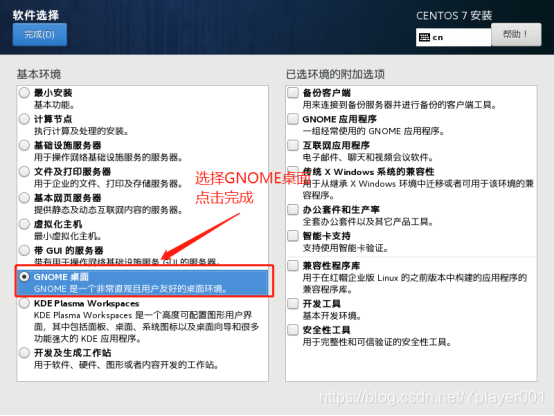Select the 带 GUI 的服务器 radio button
Image resolution: width=554 pixels, height=416 pixels.
(x=24, y=251)
